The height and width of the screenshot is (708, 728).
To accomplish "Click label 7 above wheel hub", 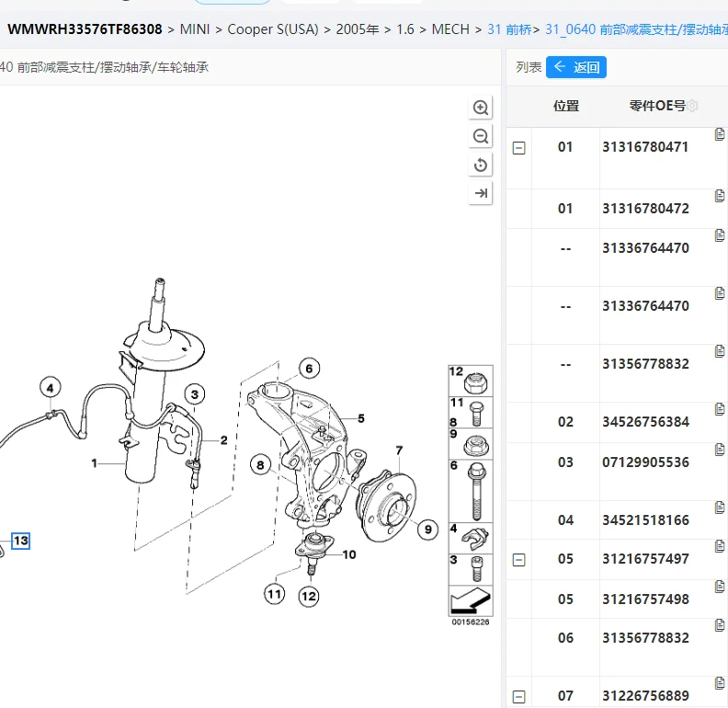I will tap(399, 451).
